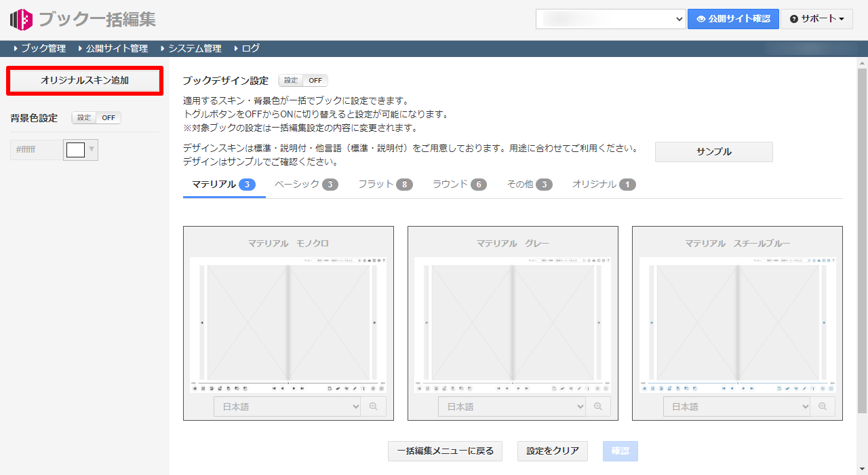The width and height of the screenshot is (868, 475).
Task: Open the 日本語 language dropdown under マテリアル グレー
Action: pyautogui.click(x=513, y=406)
